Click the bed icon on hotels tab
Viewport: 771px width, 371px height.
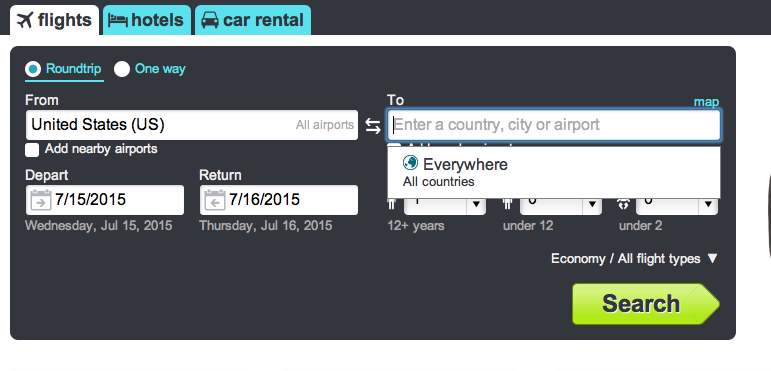point(118,21)
